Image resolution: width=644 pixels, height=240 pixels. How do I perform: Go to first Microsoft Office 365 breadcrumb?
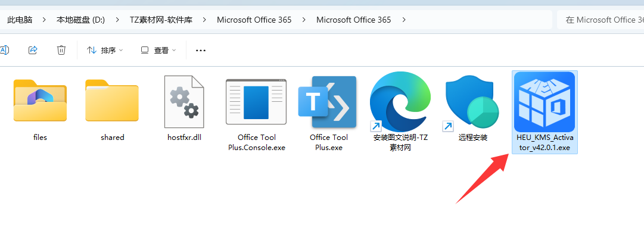(254, 20)
